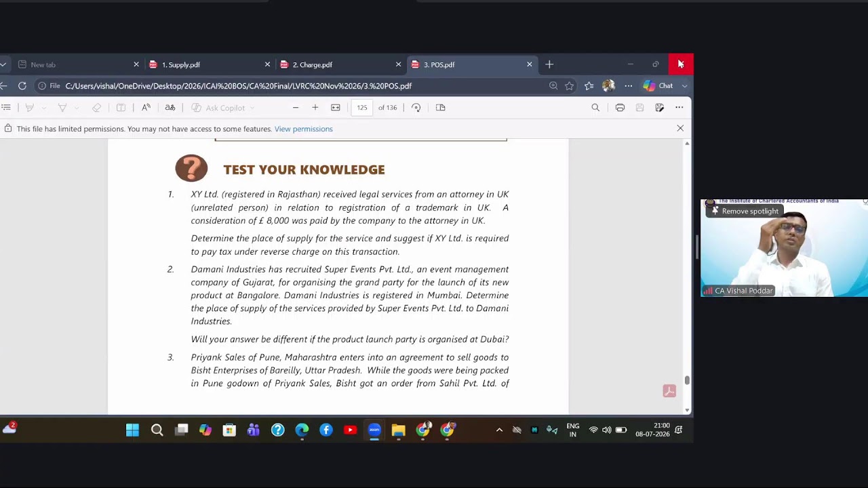Show hidden system tray icons
Screen dimensions: 868x488
499,430
